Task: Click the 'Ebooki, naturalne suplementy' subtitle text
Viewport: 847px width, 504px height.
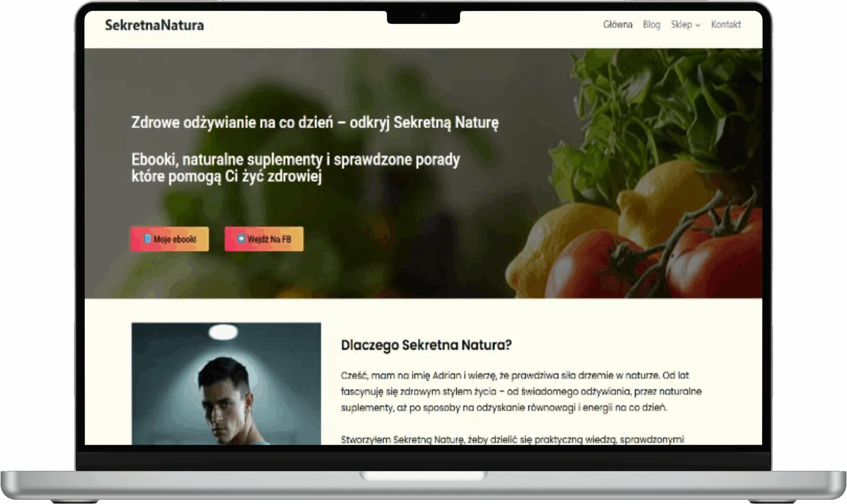Action: pyautogui.click(x=295, y=168)
